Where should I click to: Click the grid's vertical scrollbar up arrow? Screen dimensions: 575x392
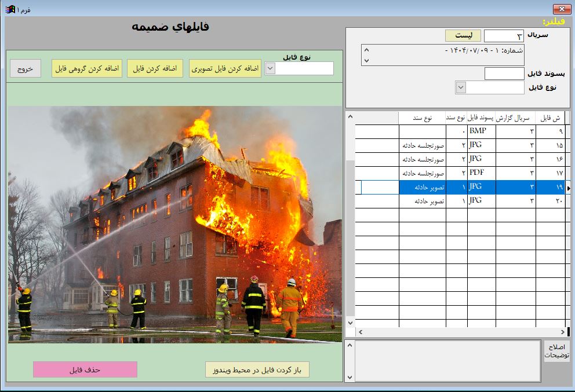[350, 117]
